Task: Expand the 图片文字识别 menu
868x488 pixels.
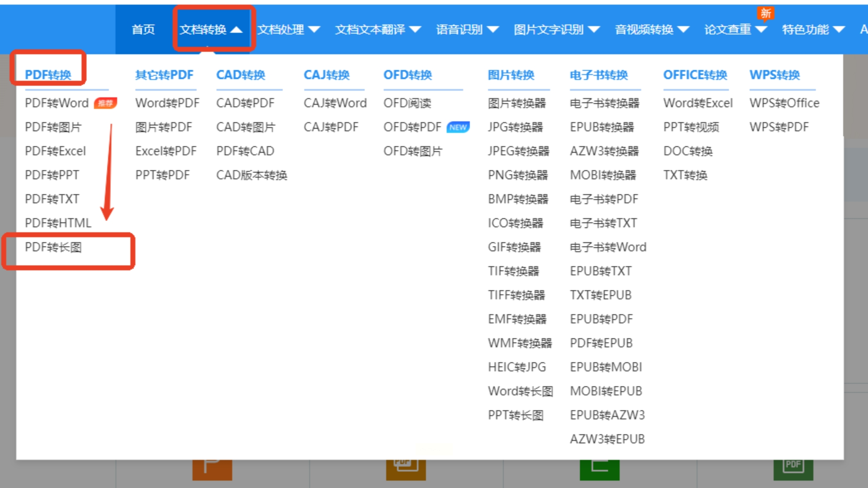Action: pos(556,29)
